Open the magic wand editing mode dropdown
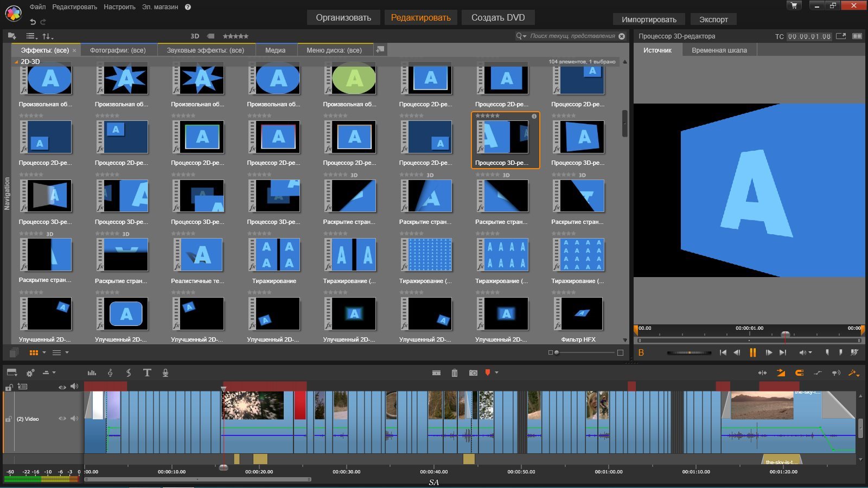The image size is (868, 488). [x=854, y=373]
